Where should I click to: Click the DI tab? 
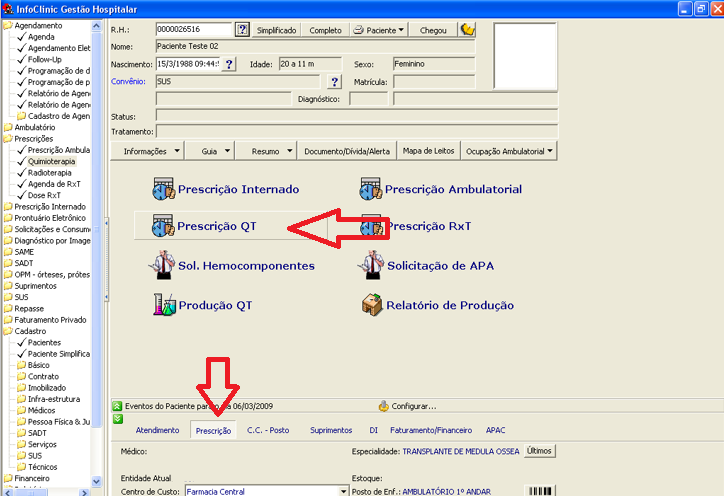[x=374, y=430]
